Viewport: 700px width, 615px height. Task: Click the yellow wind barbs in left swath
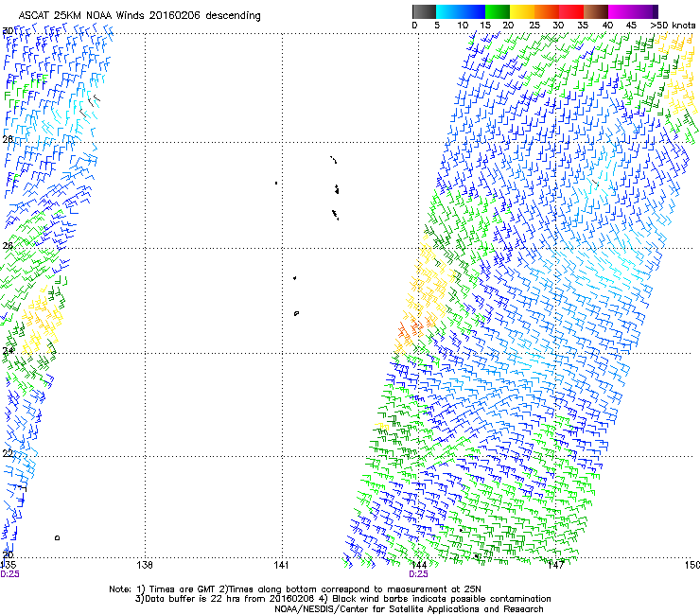pos(43,320)
